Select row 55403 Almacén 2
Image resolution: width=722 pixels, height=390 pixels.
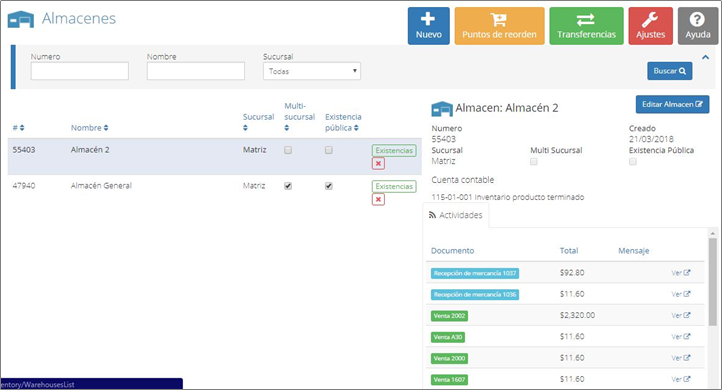point(215,157)
